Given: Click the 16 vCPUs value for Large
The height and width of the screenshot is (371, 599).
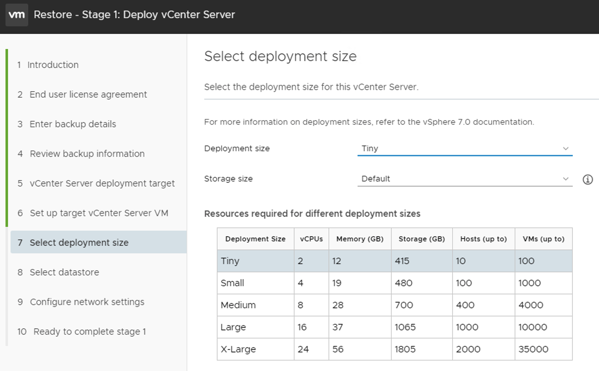Looking at the screenshot, I should [x=302, y=327].
